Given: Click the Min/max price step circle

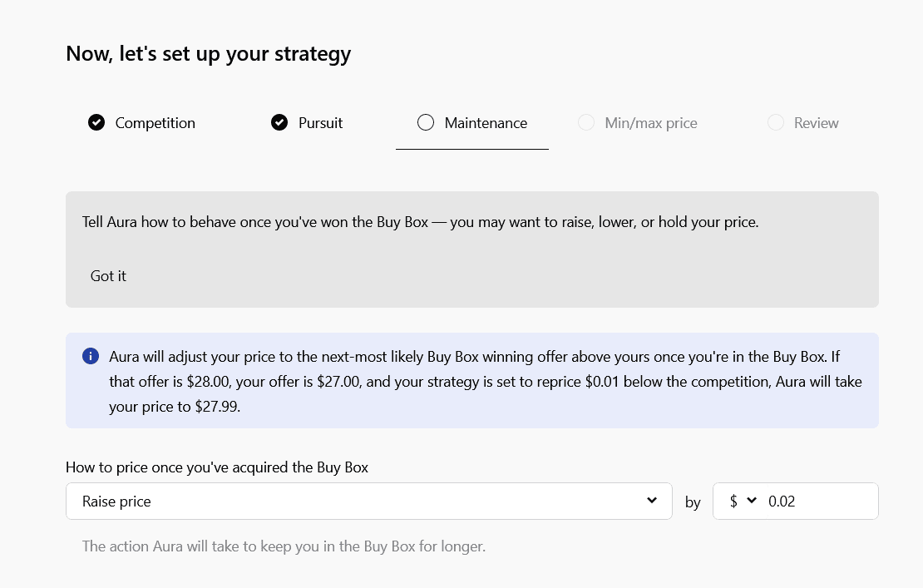Looking at the screenshot, I should click(x=586, y=123).
